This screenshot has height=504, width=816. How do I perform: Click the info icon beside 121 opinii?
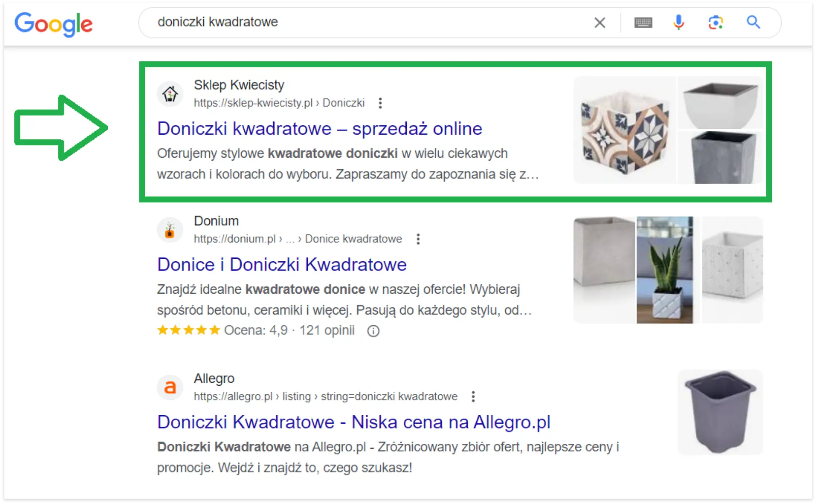coord(373,331)
